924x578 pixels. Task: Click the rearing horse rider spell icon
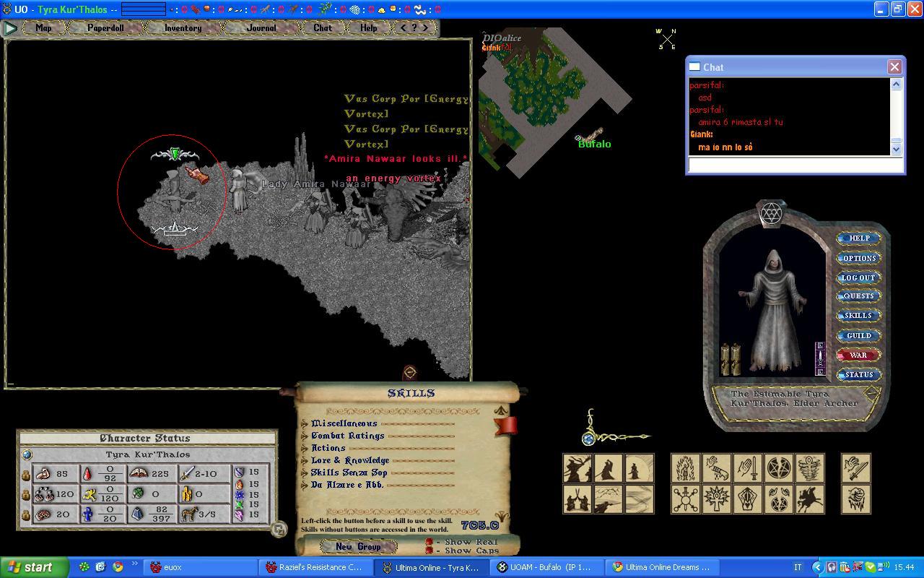pyautogui.click(x=810, y=499)
